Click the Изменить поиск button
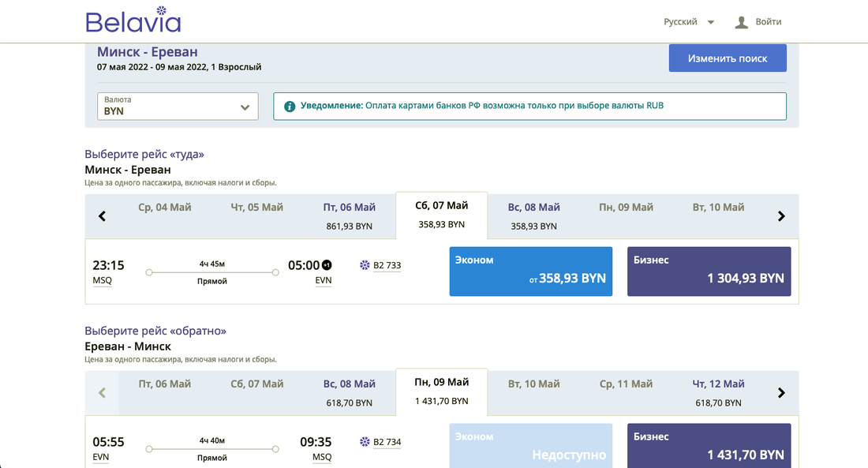 click(727, 58)
